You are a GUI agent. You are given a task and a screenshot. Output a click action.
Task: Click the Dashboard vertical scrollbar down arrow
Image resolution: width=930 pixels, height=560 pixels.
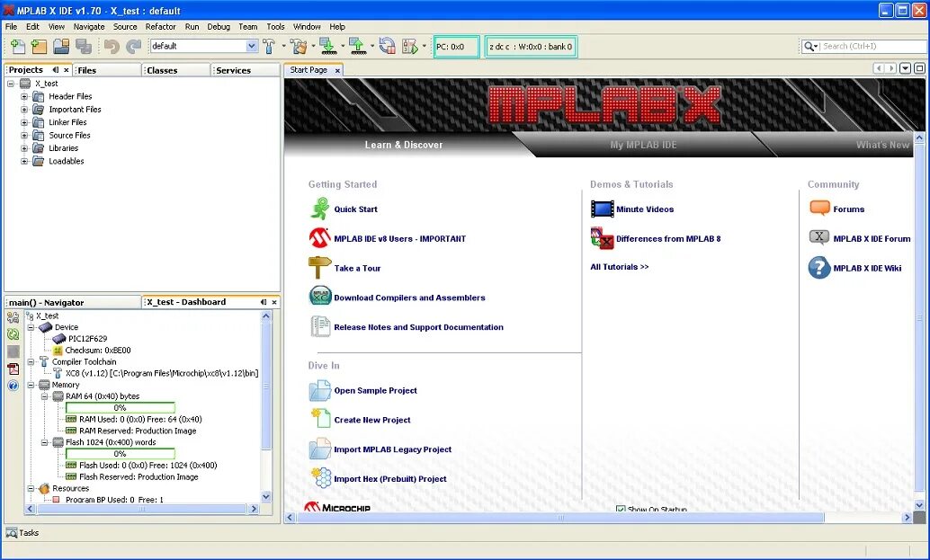point(266,496)
